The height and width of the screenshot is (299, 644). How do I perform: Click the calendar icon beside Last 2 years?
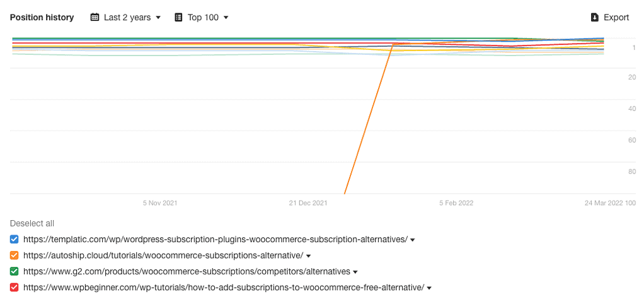(95, 18)
